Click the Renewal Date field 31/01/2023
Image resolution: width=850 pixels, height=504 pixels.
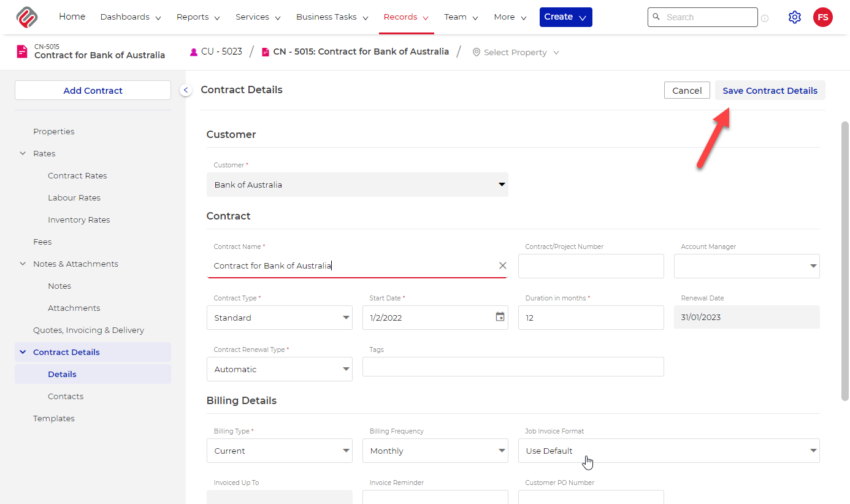[x=747, y=317]
